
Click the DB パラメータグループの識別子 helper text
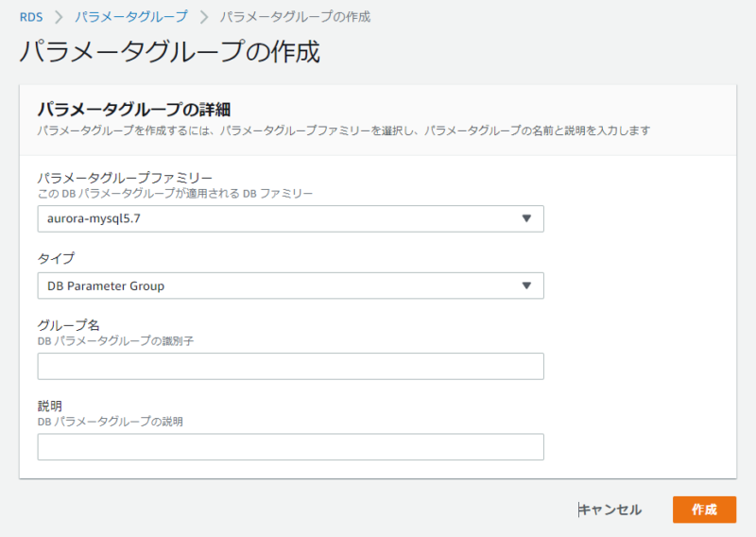[115, 341]
